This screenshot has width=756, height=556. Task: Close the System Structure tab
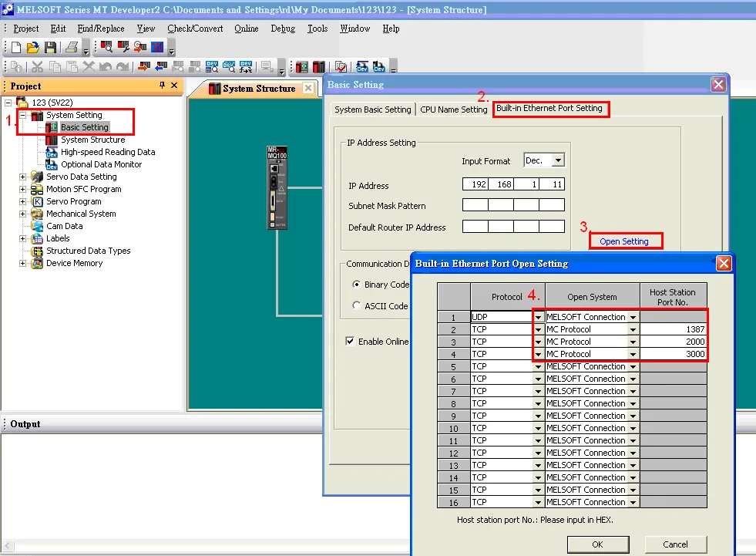click(308, 88)
